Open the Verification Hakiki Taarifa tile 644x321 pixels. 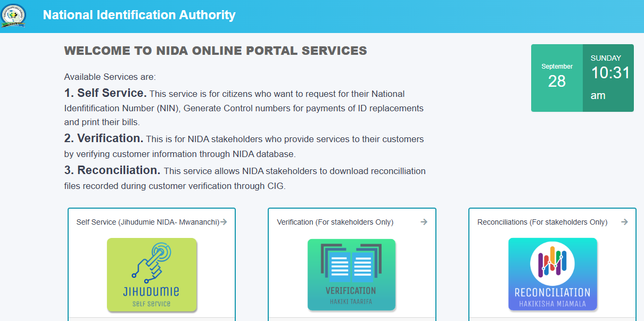351,275
